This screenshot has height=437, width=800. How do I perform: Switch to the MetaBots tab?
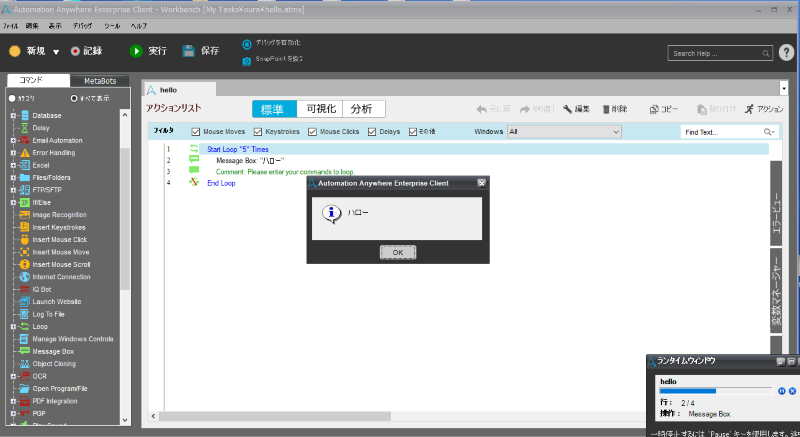(100, 81)
